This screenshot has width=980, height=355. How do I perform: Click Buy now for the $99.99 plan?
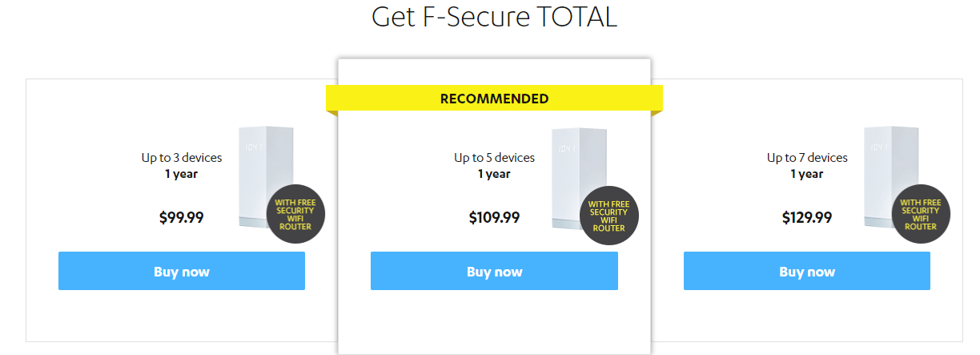pyautogui.click(x=182, y=271)
